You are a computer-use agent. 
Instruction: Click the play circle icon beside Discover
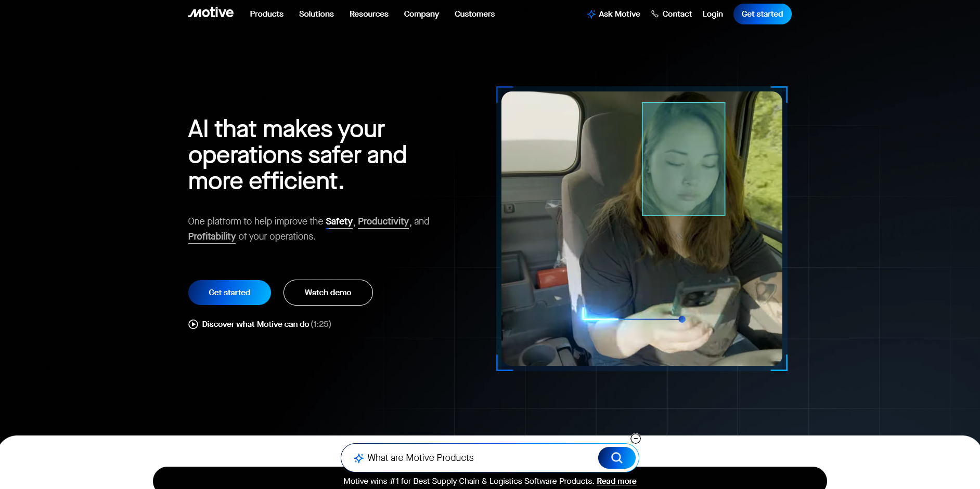click(x=193, y=324)
